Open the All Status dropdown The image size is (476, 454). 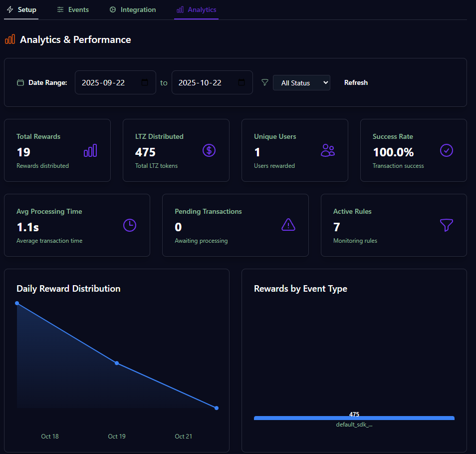tap(301, 82)
